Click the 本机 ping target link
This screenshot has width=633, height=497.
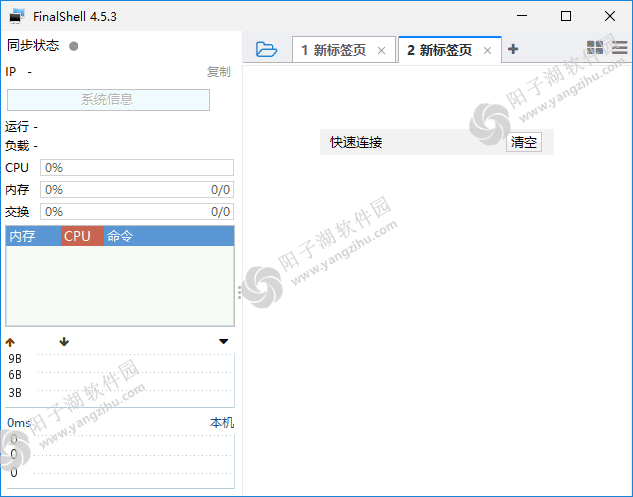(222, 423)
